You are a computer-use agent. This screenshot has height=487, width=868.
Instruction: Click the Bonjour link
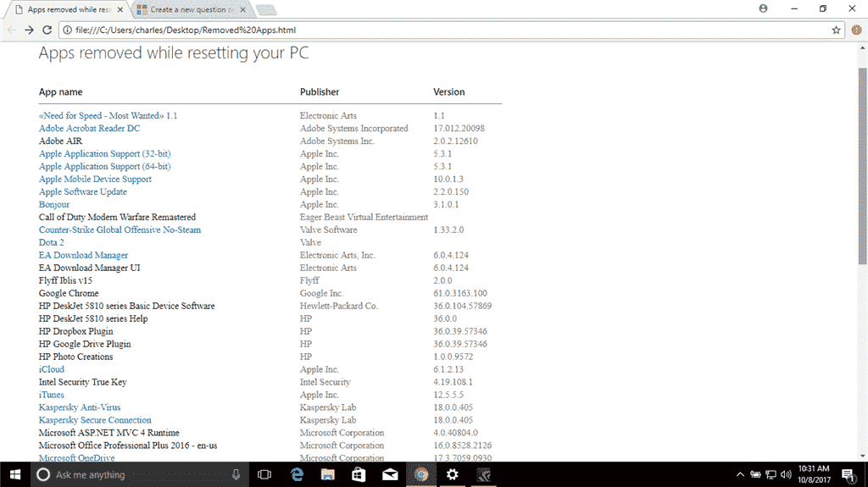point(54,205)
